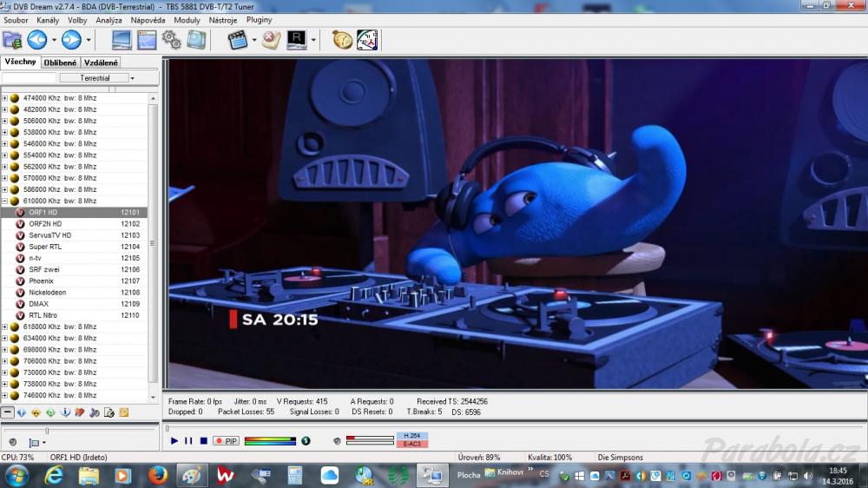This screenshot has height=488, width=868.
Task: Start playback with the play button
Action: (174, 441)
